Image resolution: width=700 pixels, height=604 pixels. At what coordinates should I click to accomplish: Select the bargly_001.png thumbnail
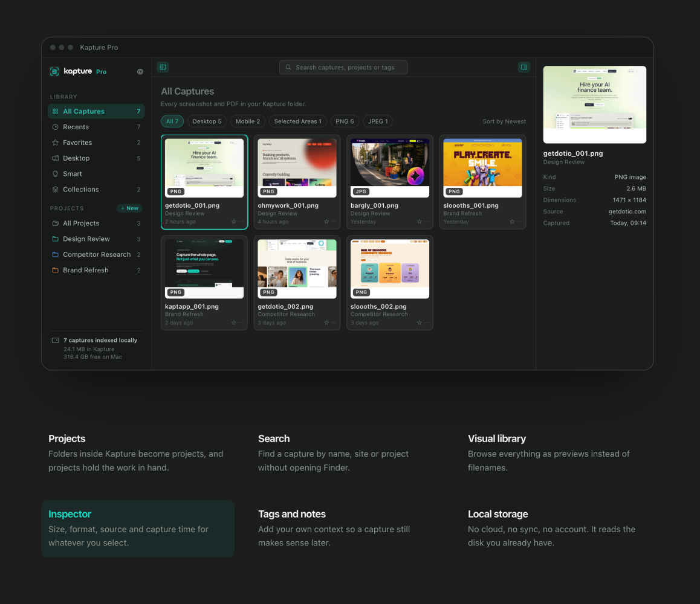pyautogui.click(x=390, y=168)
